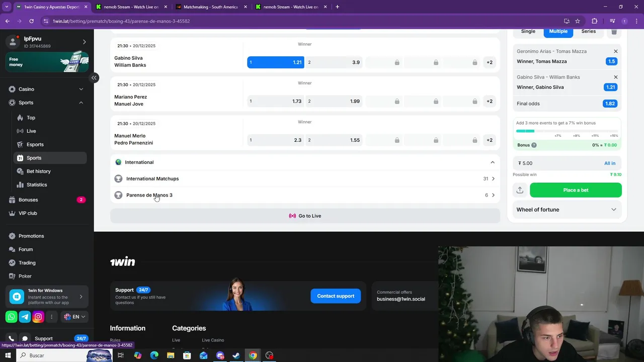Click Live Casino footer link
This screenshot has width=644, height=362.
[x=213, y=340]
